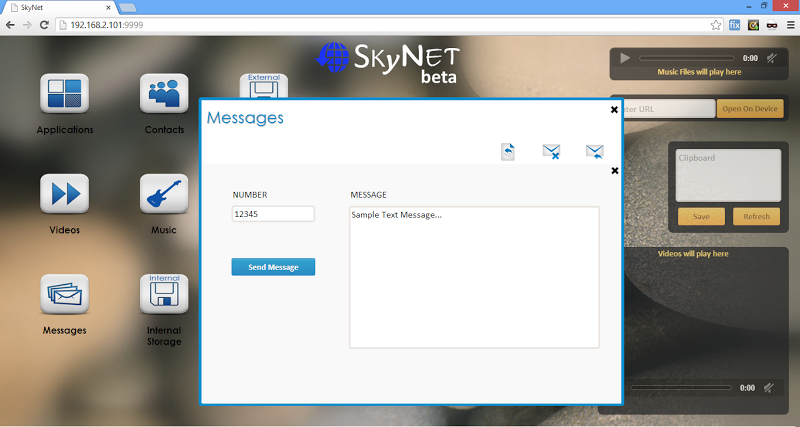Open the Contacts icon
The image size is (800, 427).
click(164, 93)
